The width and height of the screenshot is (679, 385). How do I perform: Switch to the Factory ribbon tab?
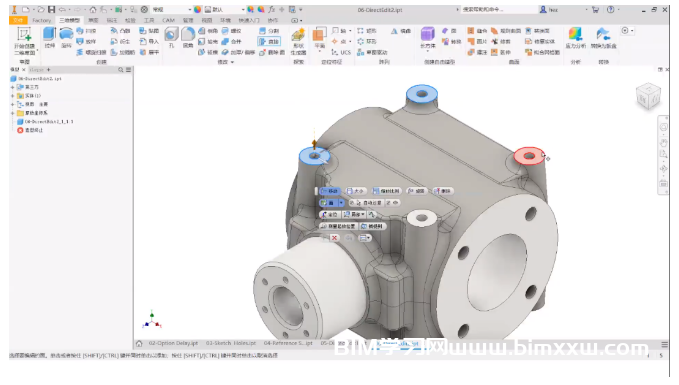[42, 20]
